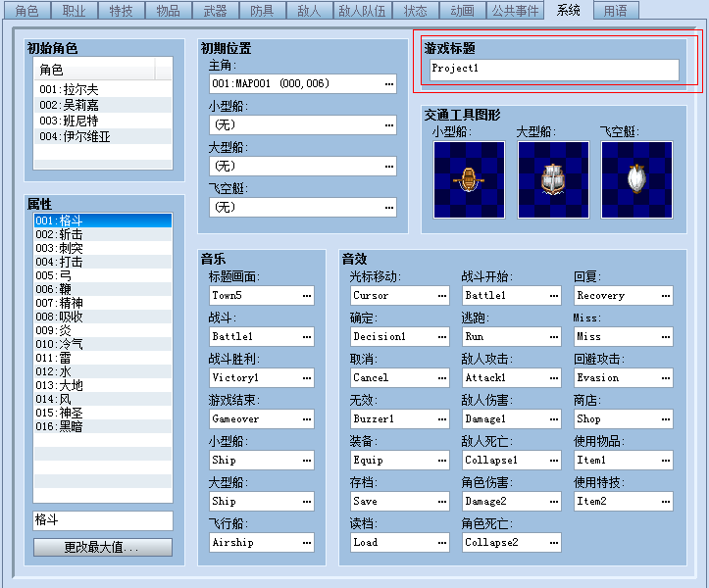Screen dimensions: 709x588
Task: Browse sound for 无效 Buzzer1
Action: (x=441, y=419)
